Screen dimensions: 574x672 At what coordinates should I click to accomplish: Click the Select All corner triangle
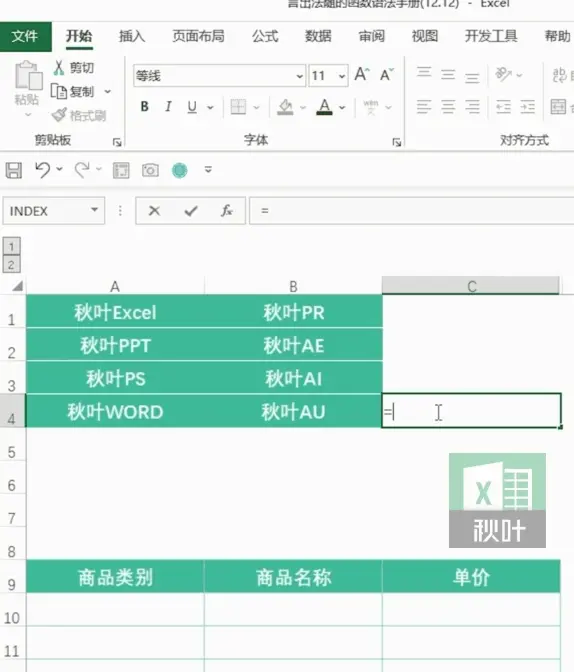tap(17, 285)
